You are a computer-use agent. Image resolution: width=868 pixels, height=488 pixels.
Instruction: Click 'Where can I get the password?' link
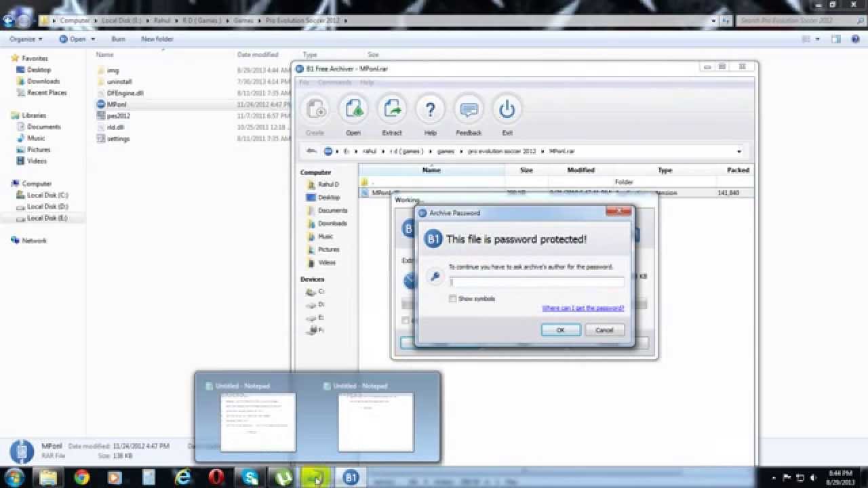pyautogui.click(x=583, y=308)
